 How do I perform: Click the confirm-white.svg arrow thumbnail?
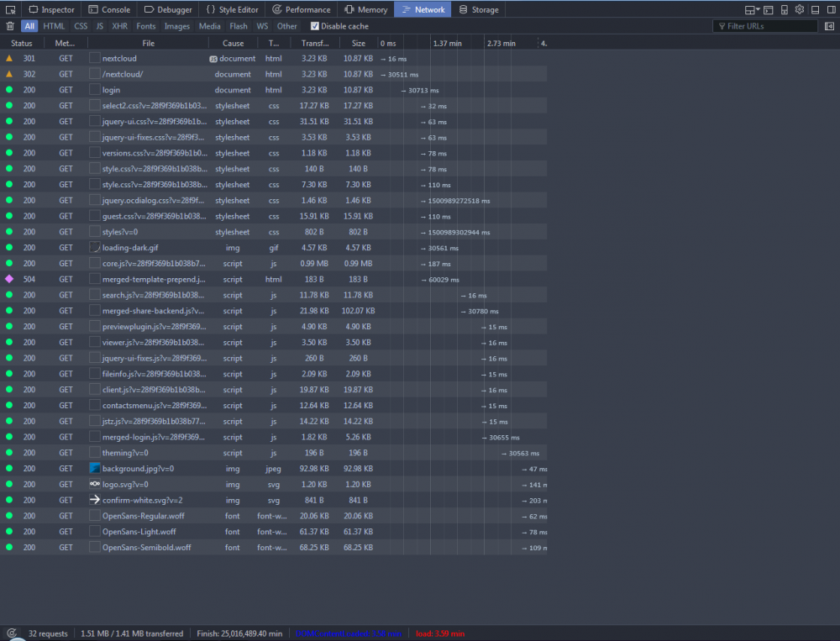point(95,500)
